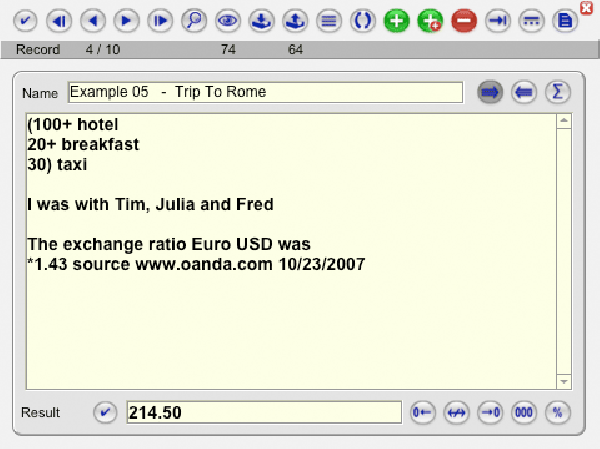Click the double-arrow swap format button
The image size is (600, 449).
pos(456,412)
